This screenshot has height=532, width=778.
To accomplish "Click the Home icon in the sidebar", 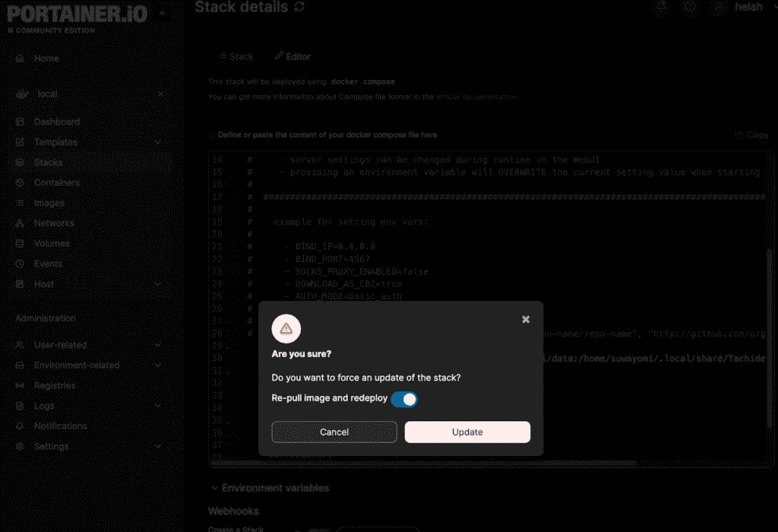I will [21, 59].
